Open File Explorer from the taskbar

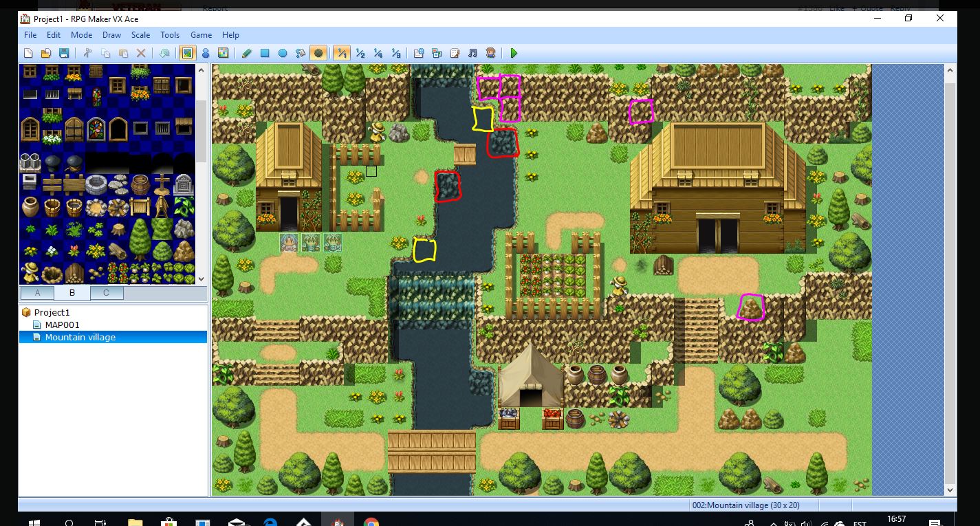tap(135, 521)
